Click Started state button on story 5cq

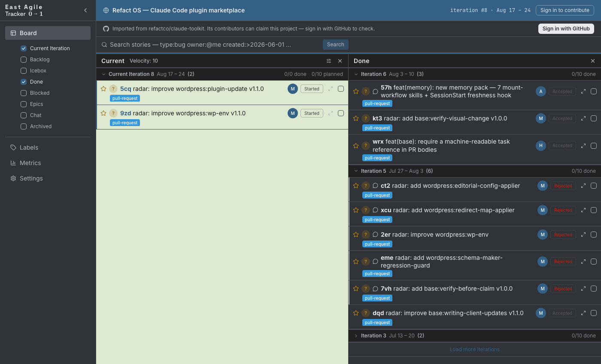pyautogui.click(x=312, y=89)
